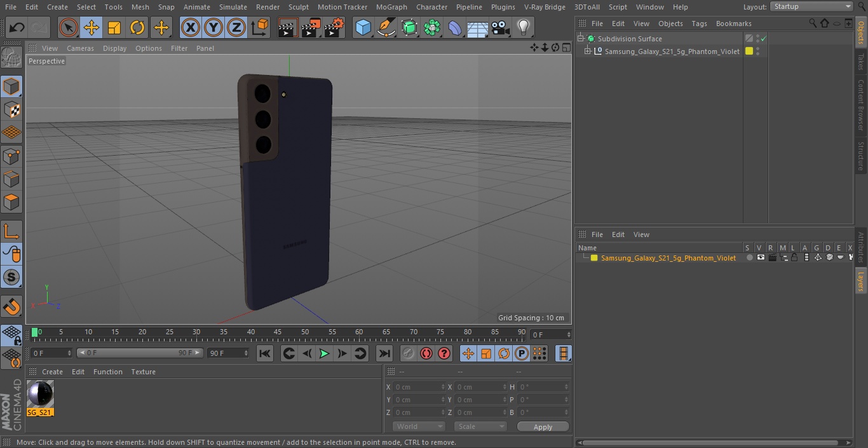Image resolution: width=868 pixels, height=448 pixels.
Task: Open the Attributes side tab
Action: pos(861,247)
